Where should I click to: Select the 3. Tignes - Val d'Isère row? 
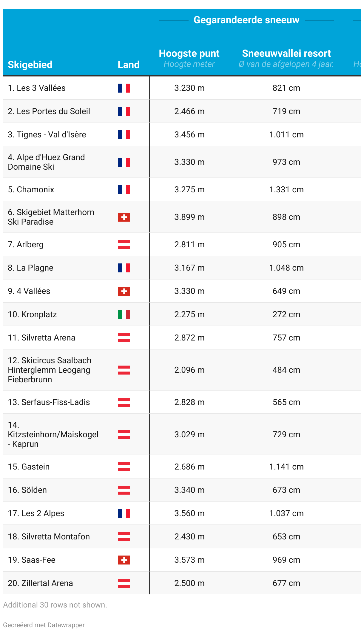pyautogui.click(x=182, y=135)
